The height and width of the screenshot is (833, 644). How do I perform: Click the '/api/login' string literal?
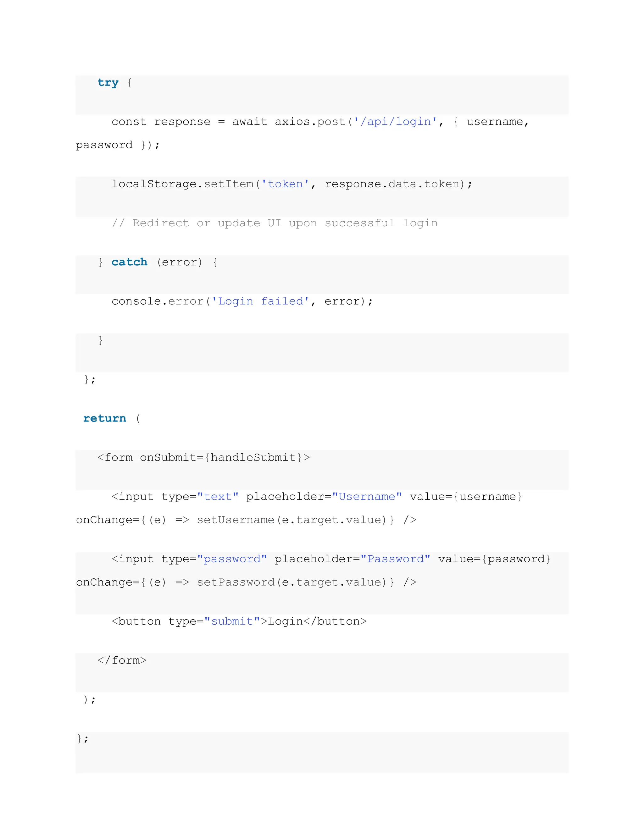(395, 122)
